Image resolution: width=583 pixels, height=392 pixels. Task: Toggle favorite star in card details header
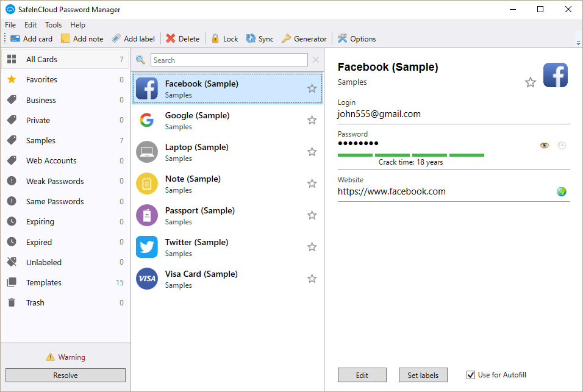531,82
